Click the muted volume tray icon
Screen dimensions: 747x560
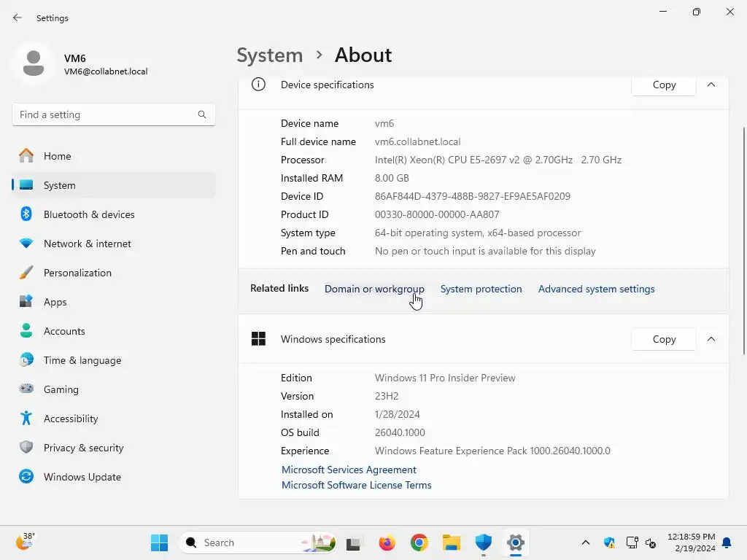(651, 542)
